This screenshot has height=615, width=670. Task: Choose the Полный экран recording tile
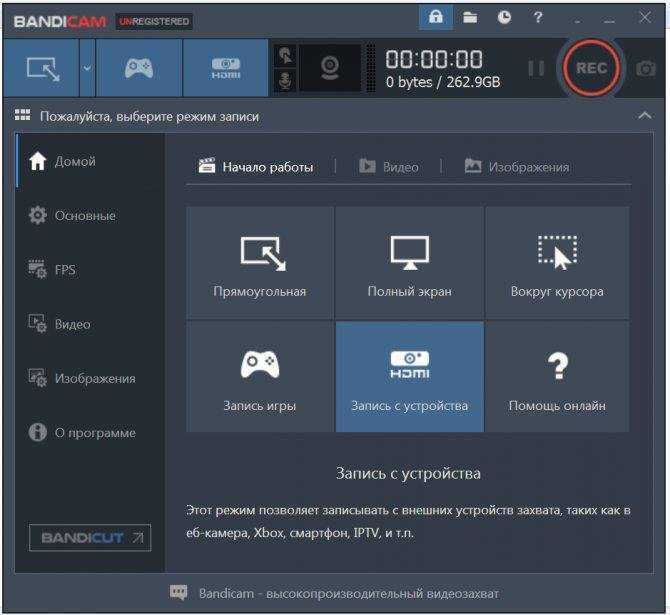(x=409, y=263)
